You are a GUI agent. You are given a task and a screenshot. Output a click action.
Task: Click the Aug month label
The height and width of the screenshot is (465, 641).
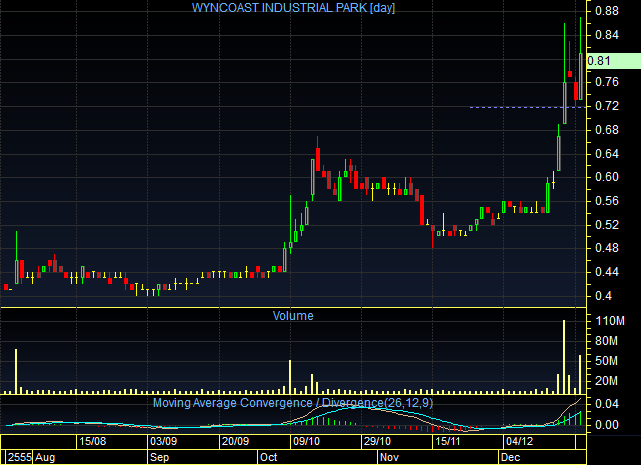[45, 457]
